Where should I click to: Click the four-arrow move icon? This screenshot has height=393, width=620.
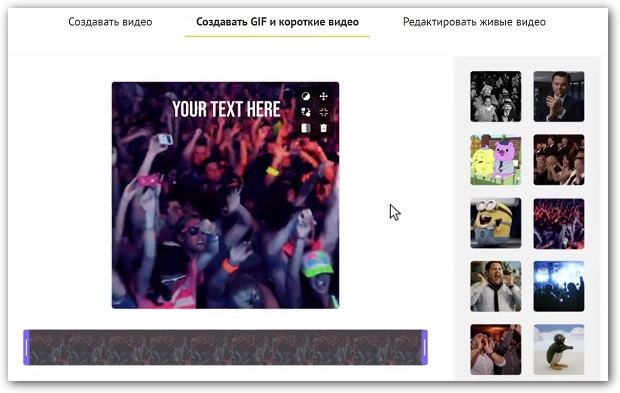pyautogui.click(x=323, y=96)
